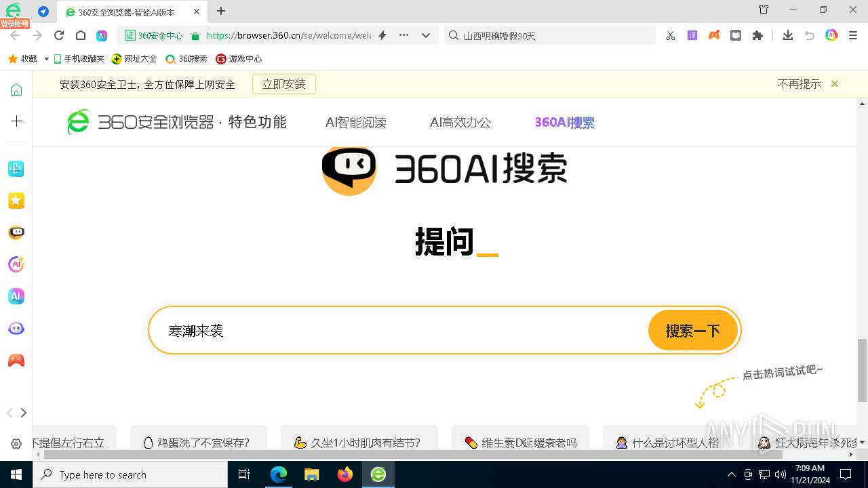This screenshot has width=868, height=488.
Task: Click the 寒潮来袭 search input field
Action: (x=400, y=330)
